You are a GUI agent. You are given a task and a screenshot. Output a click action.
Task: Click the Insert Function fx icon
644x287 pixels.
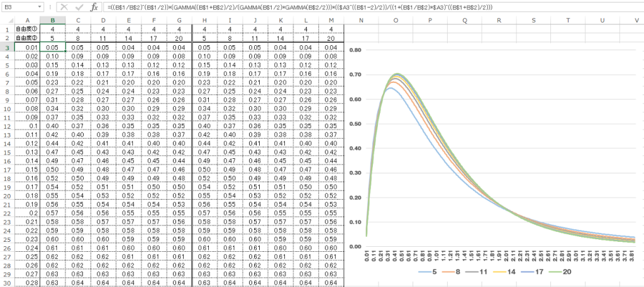(94, 7)
